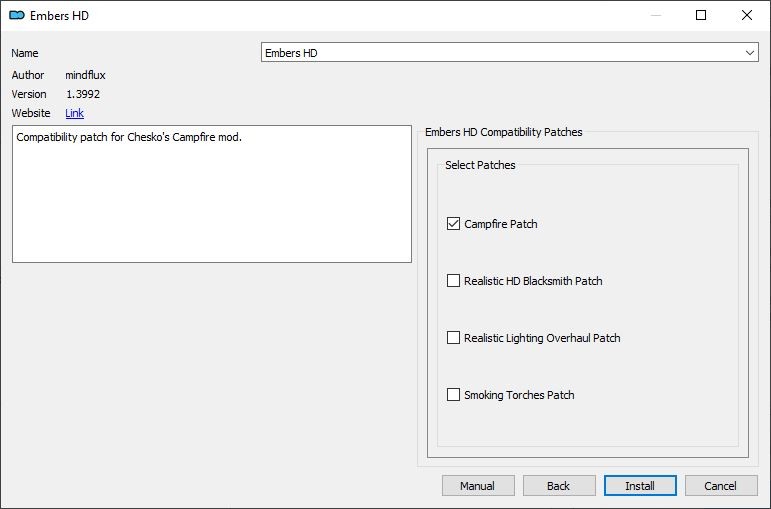Open the Name dropdown arrow
Image resolution: width=771 pixels, height=509 pixels.
click(x=750, y=53)
